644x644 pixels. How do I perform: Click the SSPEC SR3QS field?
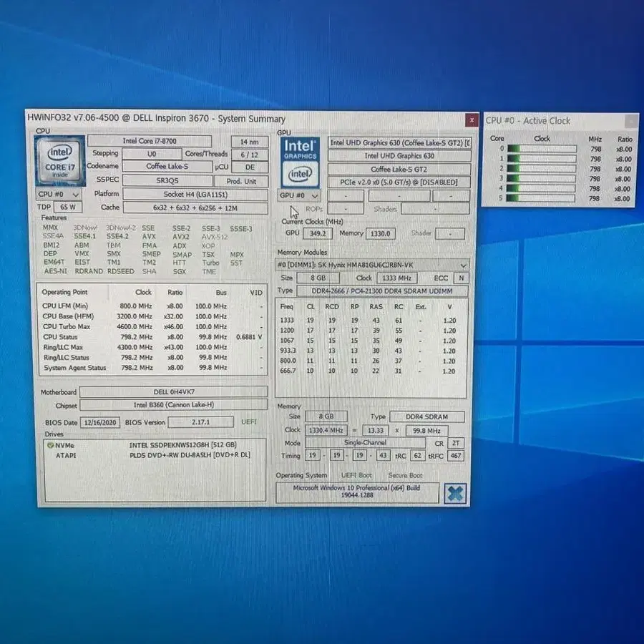(x=167, y=181)
